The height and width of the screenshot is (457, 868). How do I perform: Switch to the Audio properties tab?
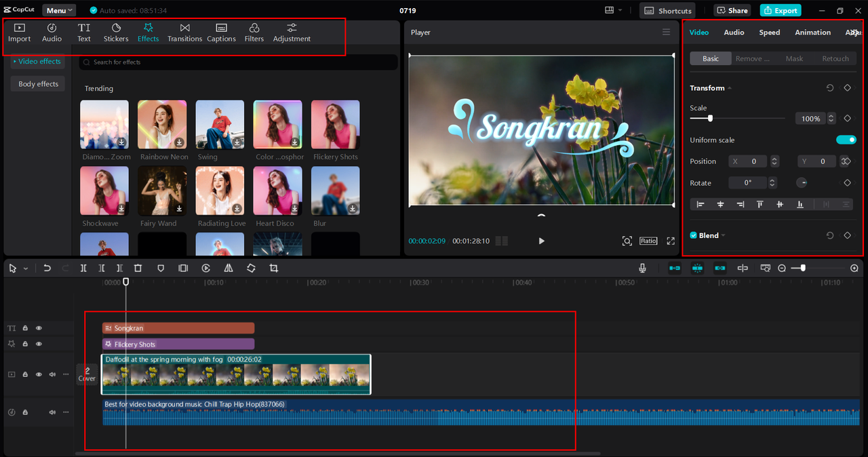734,33
